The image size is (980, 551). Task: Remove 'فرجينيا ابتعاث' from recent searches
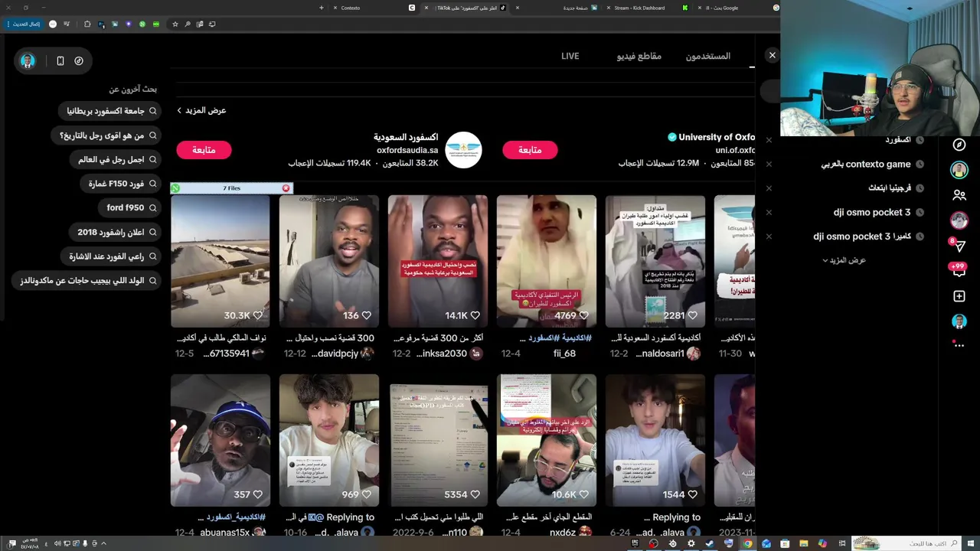[x=769, y=188]
